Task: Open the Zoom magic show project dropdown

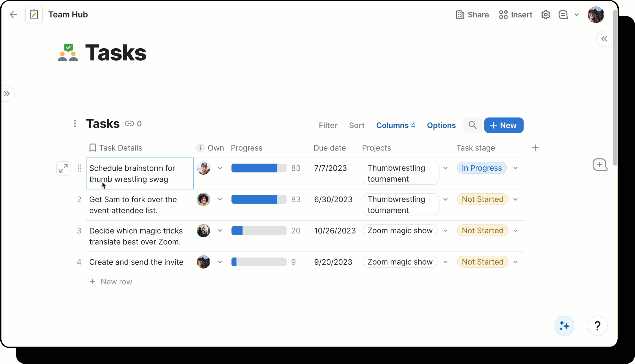Action: [x=446, y=231]
